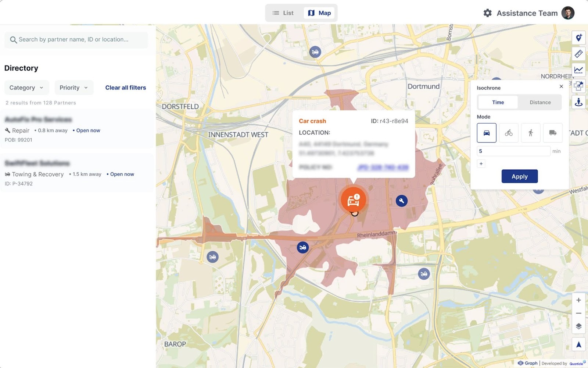Open the map layers switcher
588x368 pixels.
coord(578,325)
